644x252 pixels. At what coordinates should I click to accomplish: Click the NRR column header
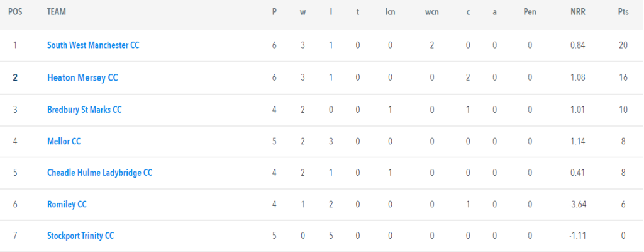[x=578, y=12]
